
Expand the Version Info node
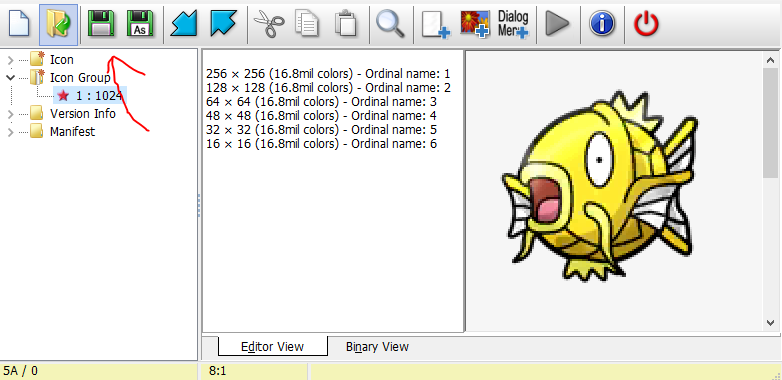coord(10,114)
